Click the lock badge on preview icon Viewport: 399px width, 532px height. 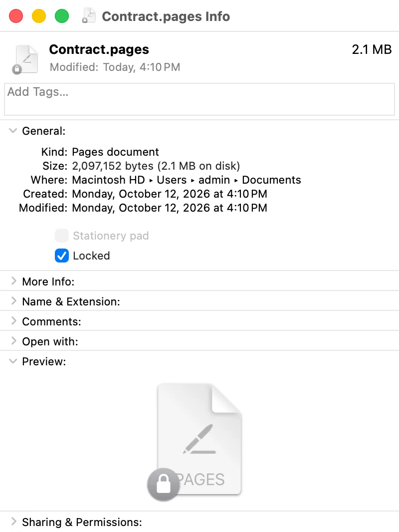164,484
